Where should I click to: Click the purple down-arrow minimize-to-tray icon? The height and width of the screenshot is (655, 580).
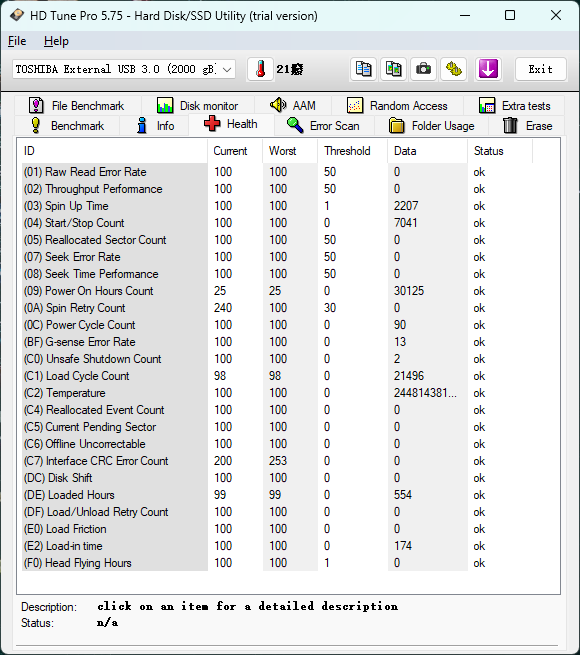(488, 69)
